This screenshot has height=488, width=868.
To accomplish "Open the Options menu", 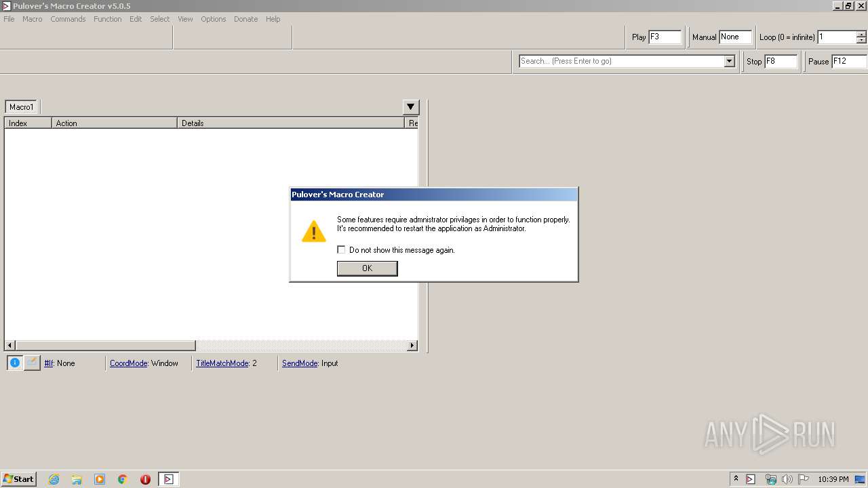I will click(x=213, y=19).
